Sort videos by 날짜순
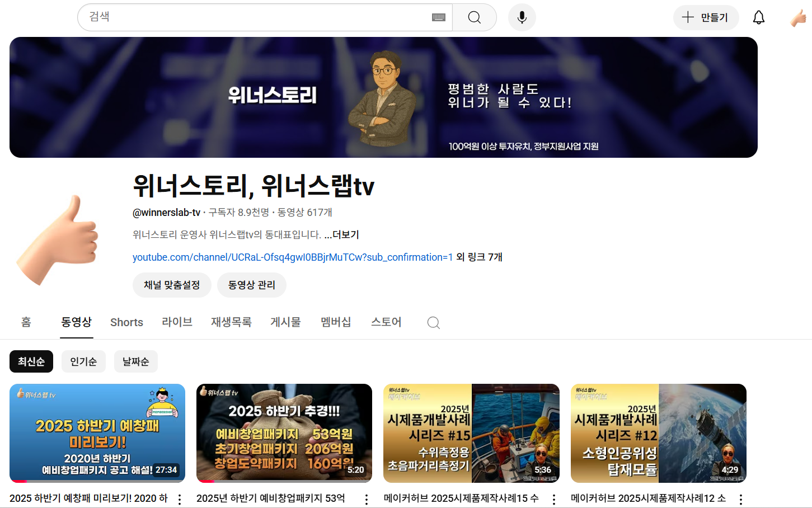812x508 pixels. pos(136,361)
